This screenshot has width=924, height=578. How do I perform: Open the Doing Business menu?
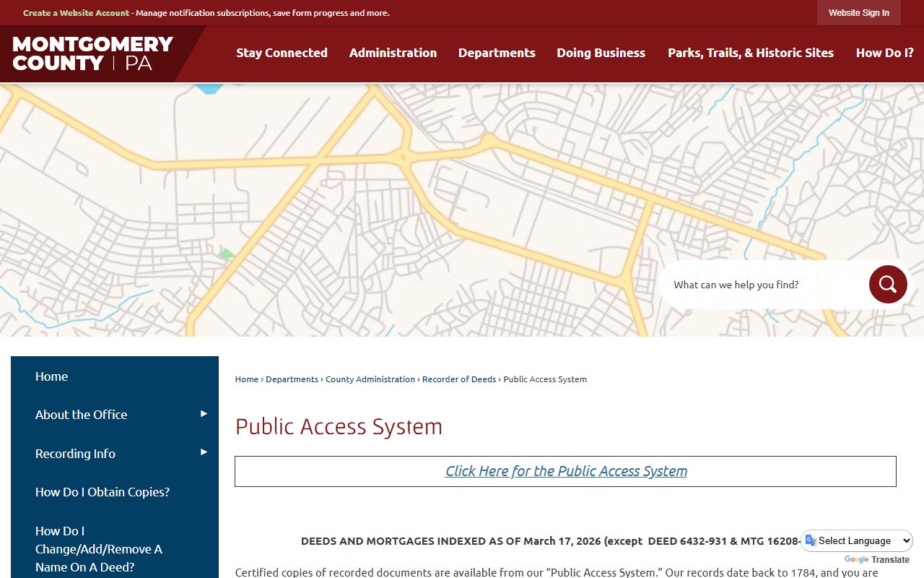[x=601, y=53]
